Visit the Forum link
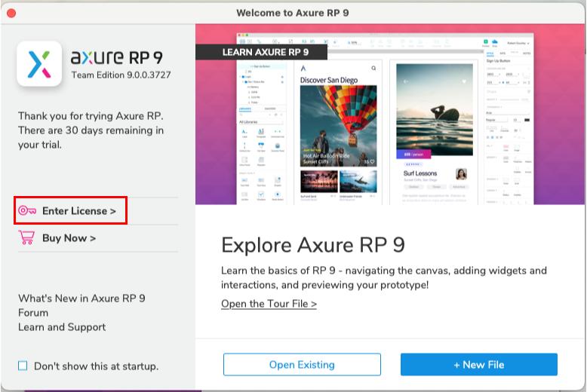The image size is (587, 392). point(33,312)
